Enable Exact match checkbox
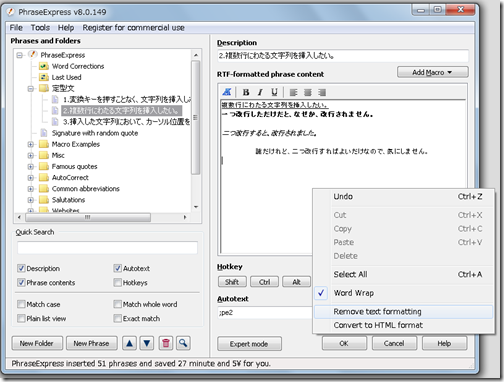Image resolution: width=504 pixels, height=382 pixels. (117, 318)
